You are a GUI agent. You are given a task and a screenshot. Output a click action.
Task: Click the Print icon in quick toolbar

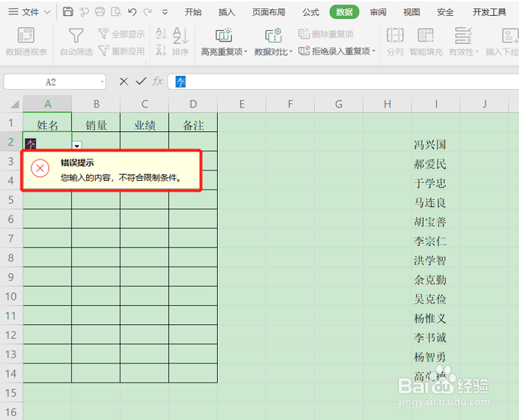(99, 12)
